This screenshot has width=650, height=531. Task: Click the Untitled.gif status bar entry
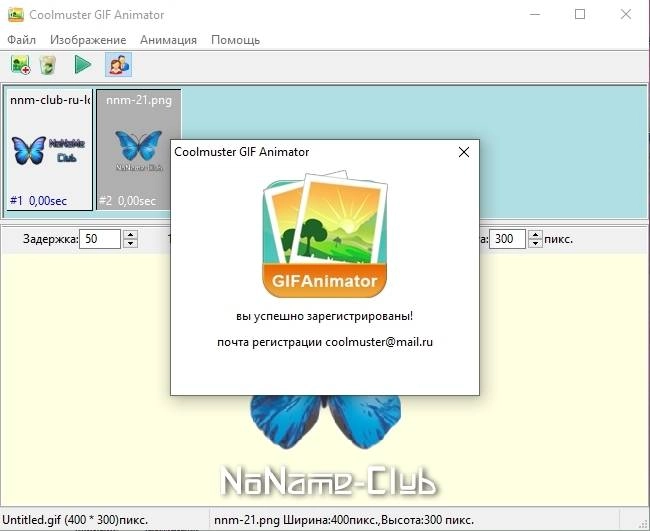(x=75, y=520)
